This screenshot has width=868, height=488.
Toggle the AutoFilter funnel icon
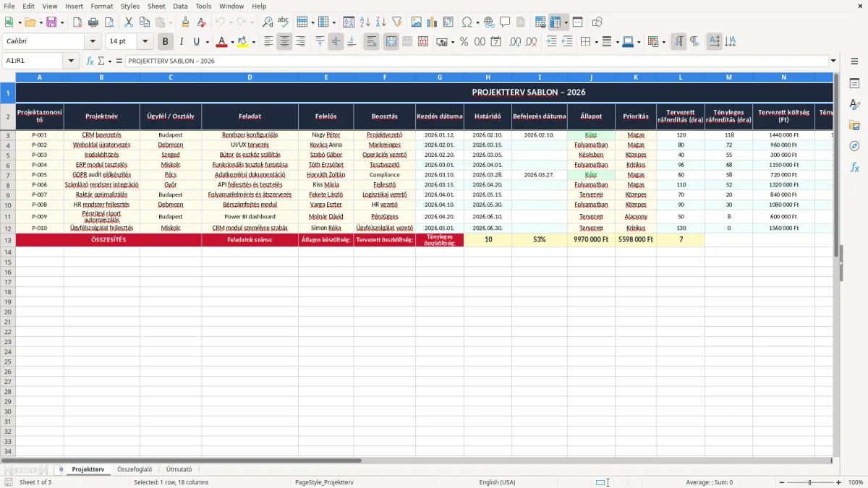click(397, 22)
